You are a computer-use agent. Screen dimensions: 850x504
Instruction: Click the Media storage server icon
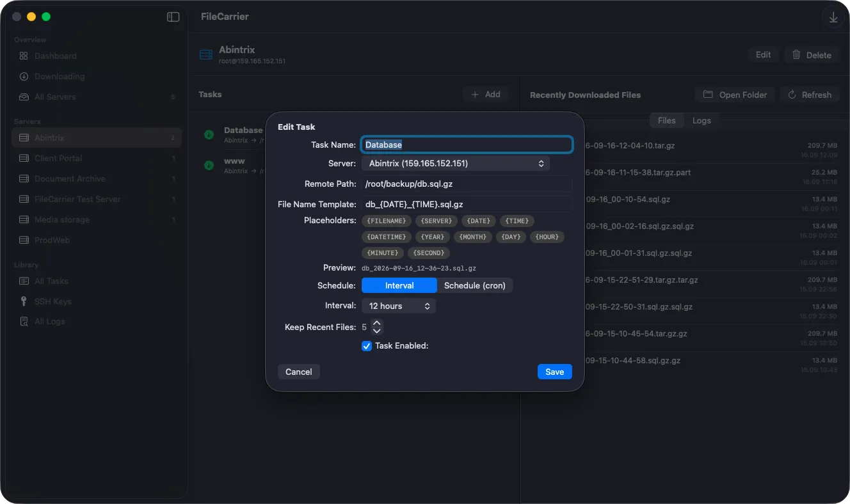pos(24,219)
